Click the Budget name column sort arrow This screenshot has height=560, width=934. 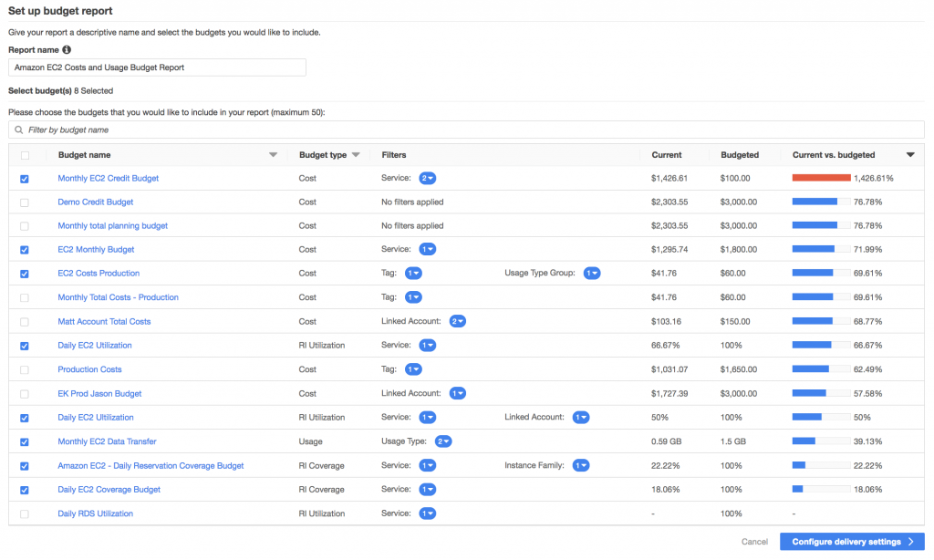point(273,155)
